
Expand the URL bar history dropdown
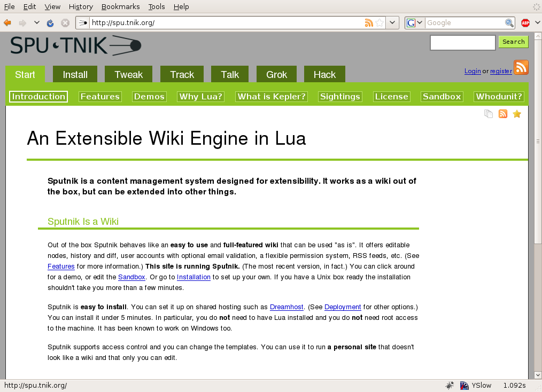point(393,23)
